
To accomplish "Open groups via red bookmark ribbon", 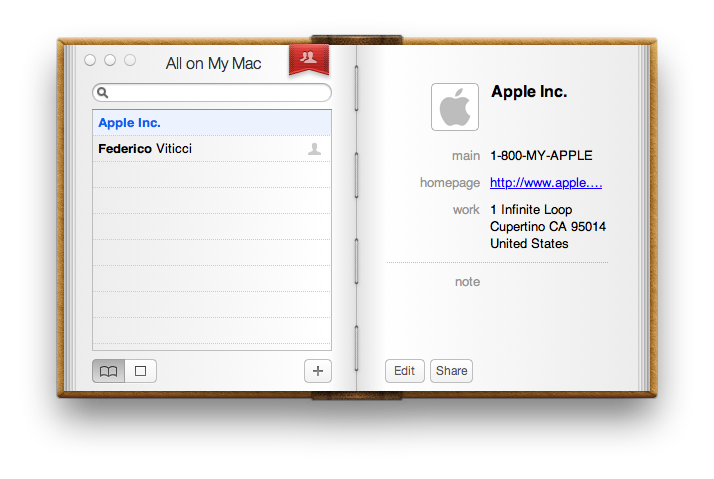I will (x=309, y=59).
